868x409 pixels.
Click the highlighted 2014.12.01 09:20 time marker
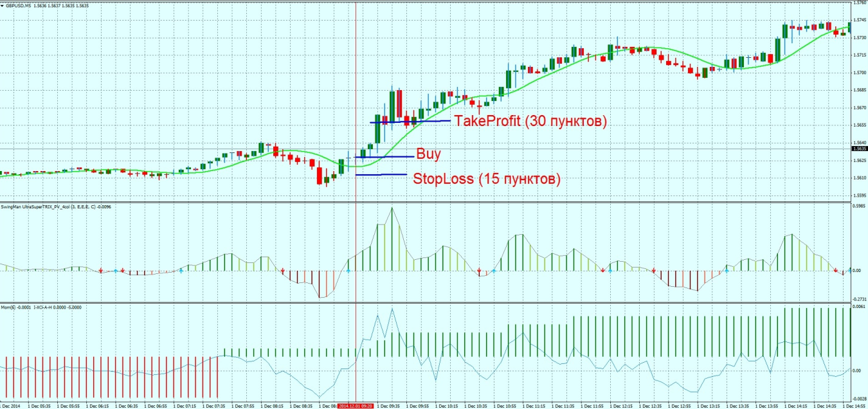[x=356, y=406]
